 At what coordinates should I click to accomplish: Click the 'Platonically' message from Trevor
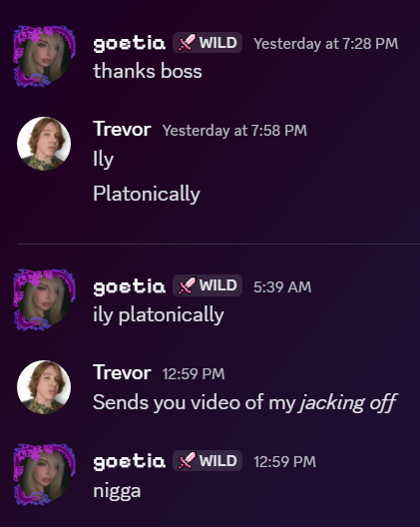pyautogui.click(x=147, y=194)
